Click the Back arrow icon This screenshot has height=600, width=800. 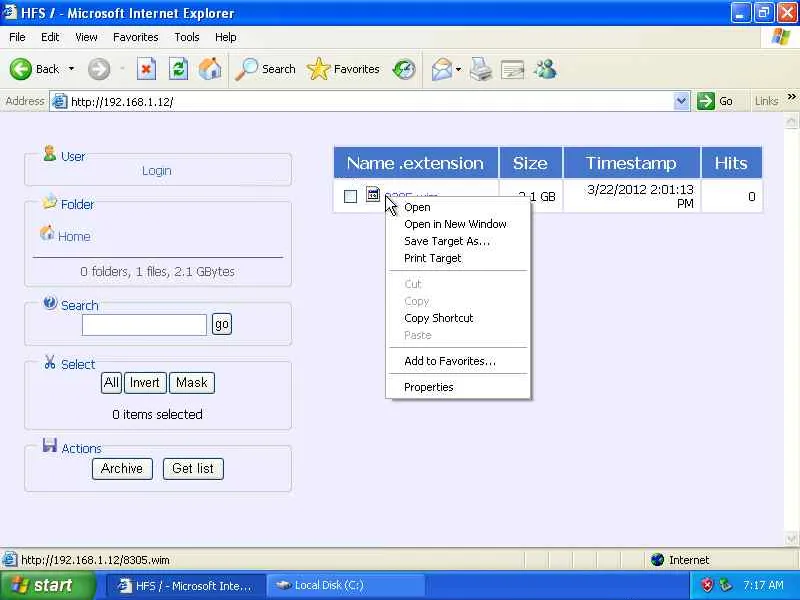click(21, 69)
